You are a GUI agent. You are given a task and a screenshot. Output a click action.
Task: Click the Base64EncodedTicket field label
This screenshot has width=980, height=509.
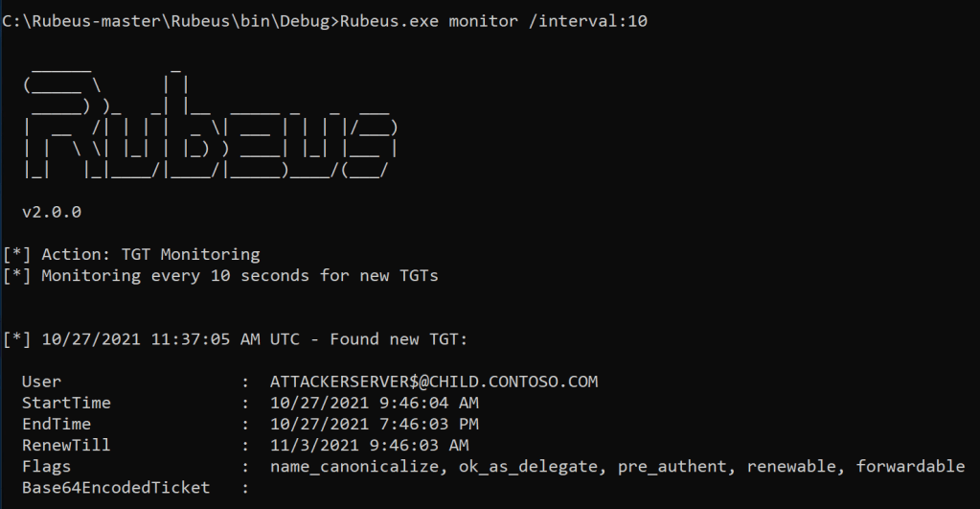tap(115, 488)
